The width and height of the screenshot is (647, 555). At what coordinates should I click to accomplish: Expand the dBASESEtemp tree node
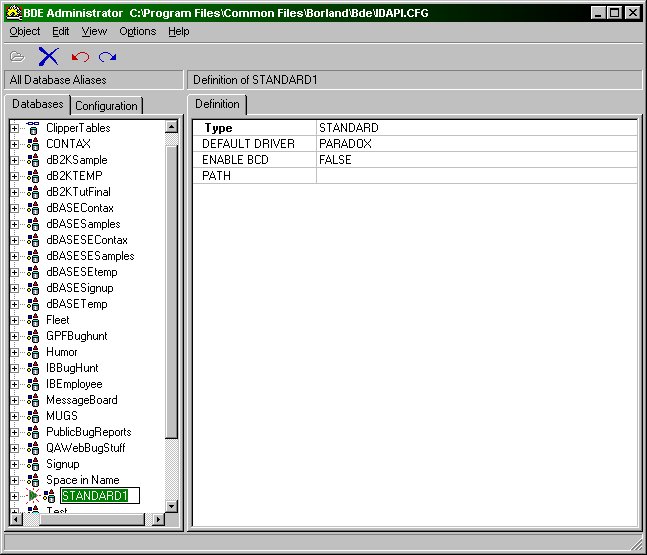[14, 272]
